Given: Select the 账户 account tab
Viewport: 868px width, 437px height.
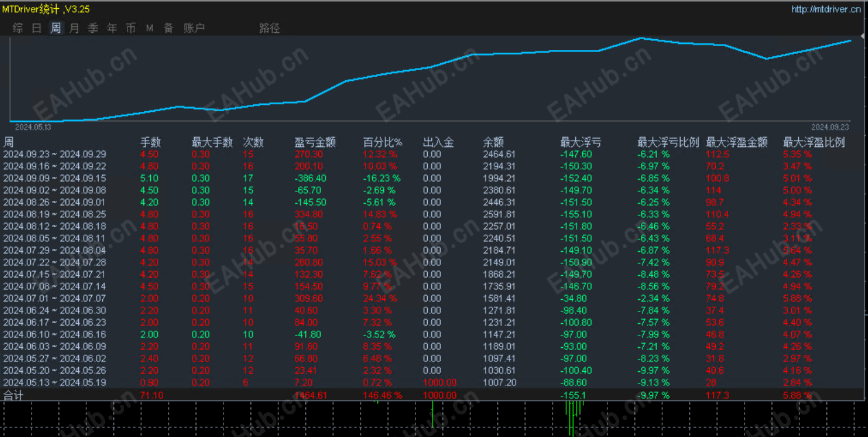Looking at the screenshot, I should (x=194, y=28).
